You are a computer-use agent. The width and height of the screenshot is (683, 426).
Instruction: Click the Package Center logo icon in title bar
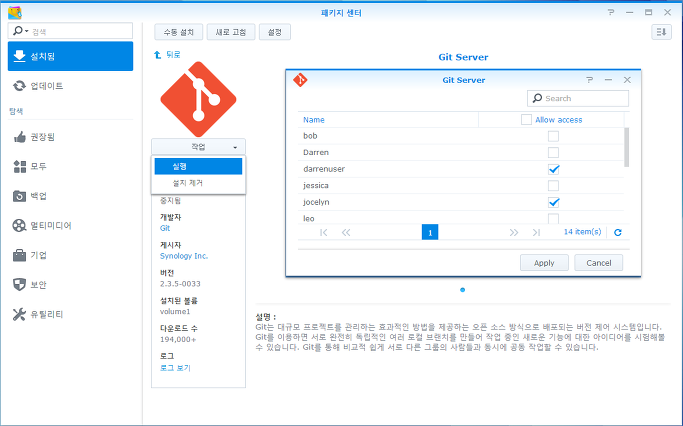tap(15, 13)
